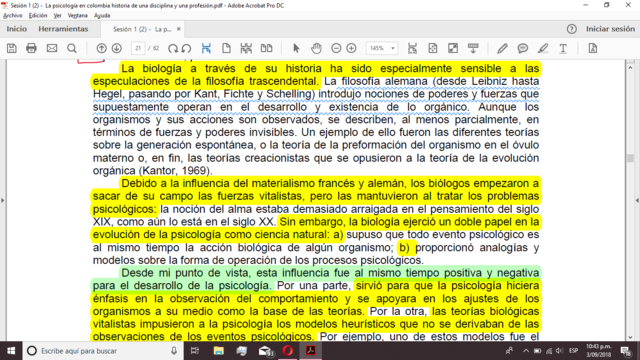
Task: Show hidden system tray icons
Action: coord(526,351)
